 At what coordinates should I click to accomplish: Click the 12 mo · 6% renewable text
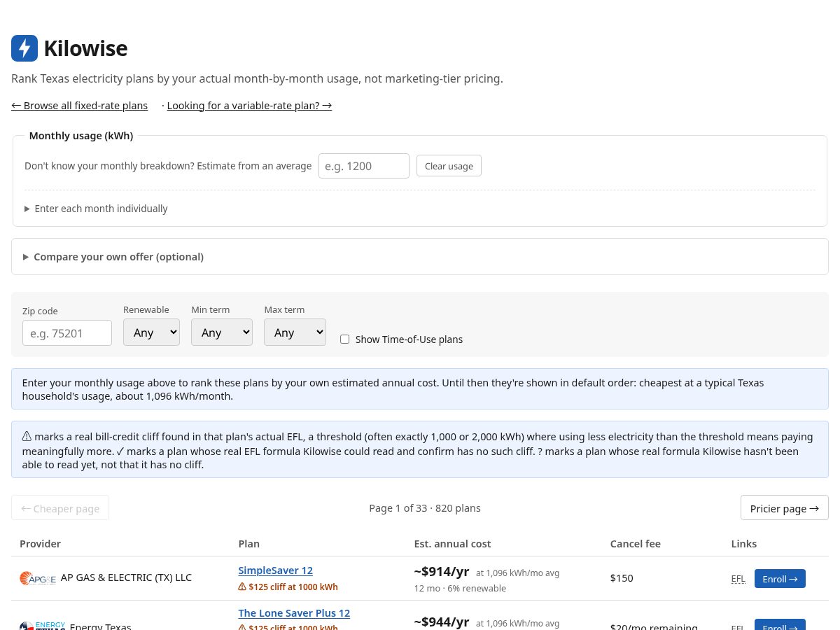(460, 588)
